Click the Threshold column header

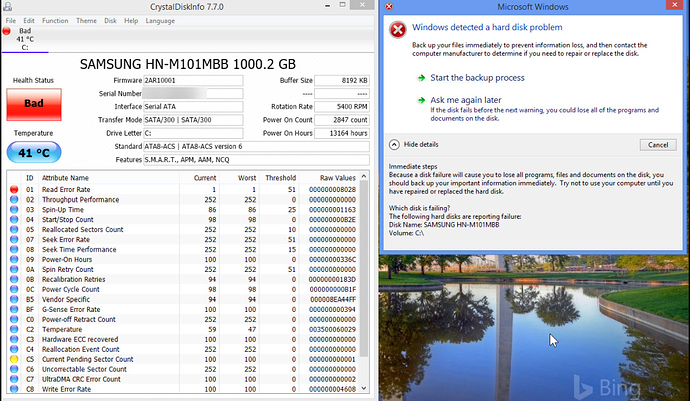(280, 178)
